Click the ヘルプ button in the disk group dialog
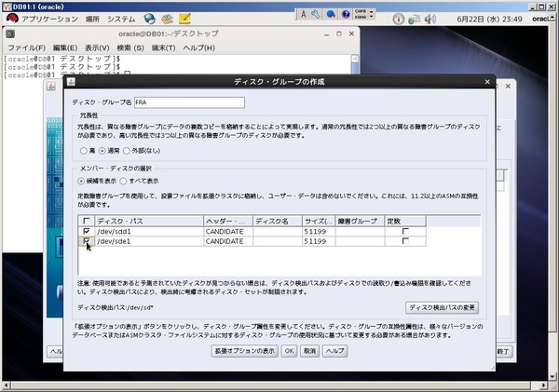559x392 pixels. pos(335,351)
